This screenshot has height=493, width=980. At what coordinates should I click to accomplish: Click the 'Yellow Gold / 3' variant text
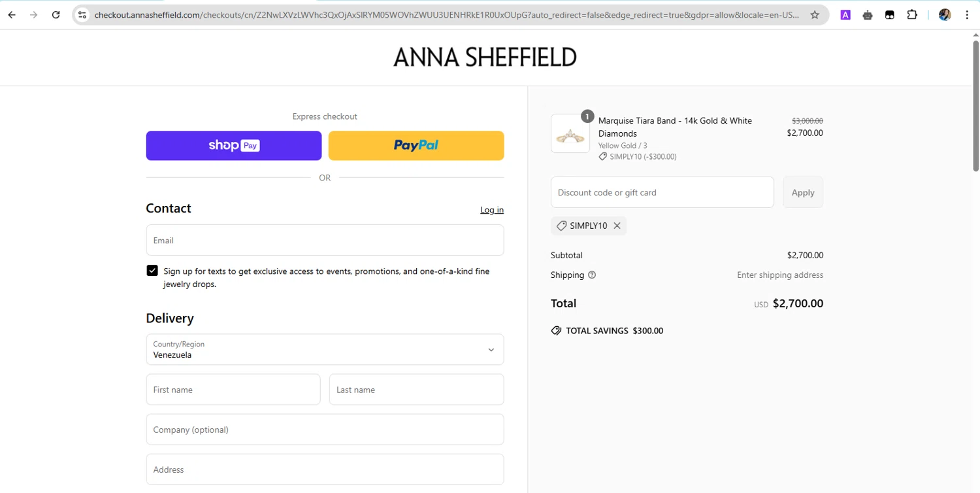[x=623, y=146]
